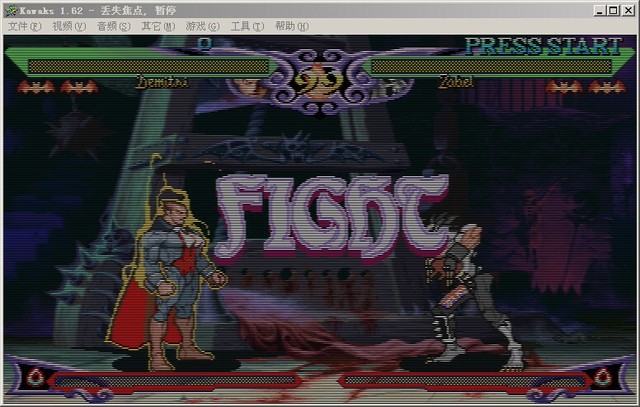
Task: Click the Zabel player name label
Action: [x=456, y=82]
